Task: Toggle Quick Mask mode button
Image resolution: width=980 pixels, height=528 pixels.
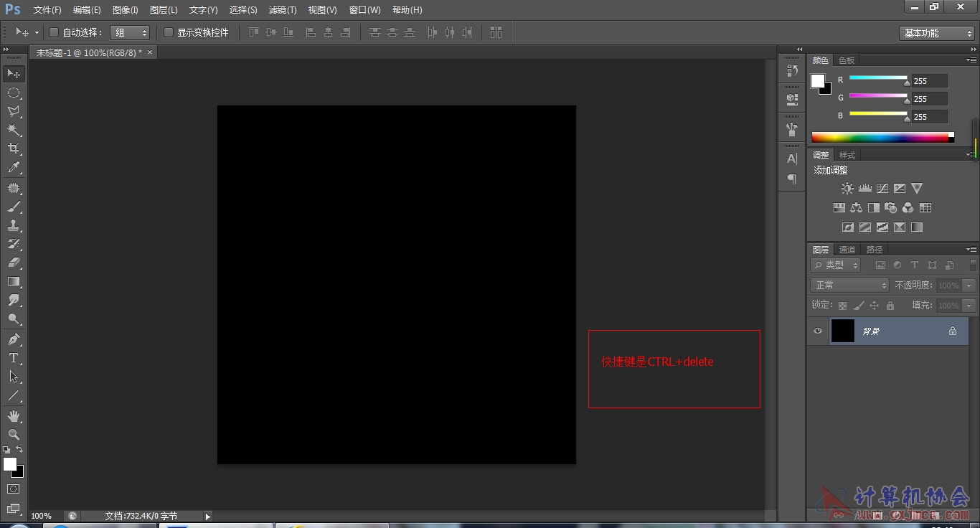Action: tap(14, 489)
